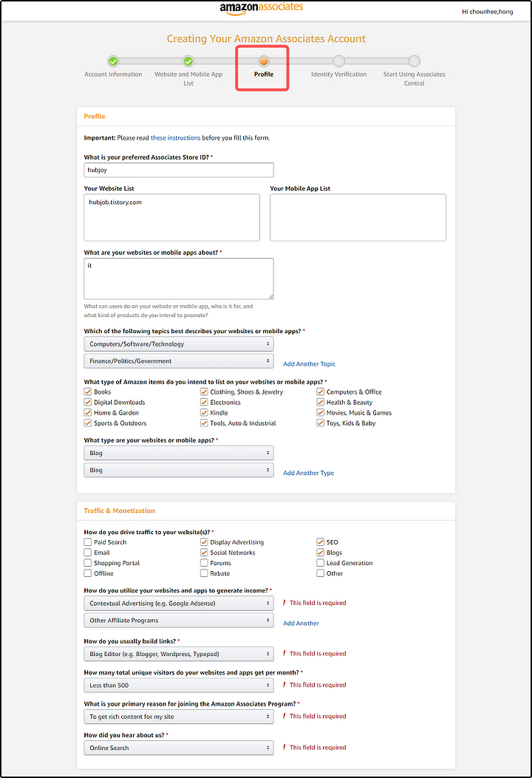Check the Email checkbox

(88, 552)
